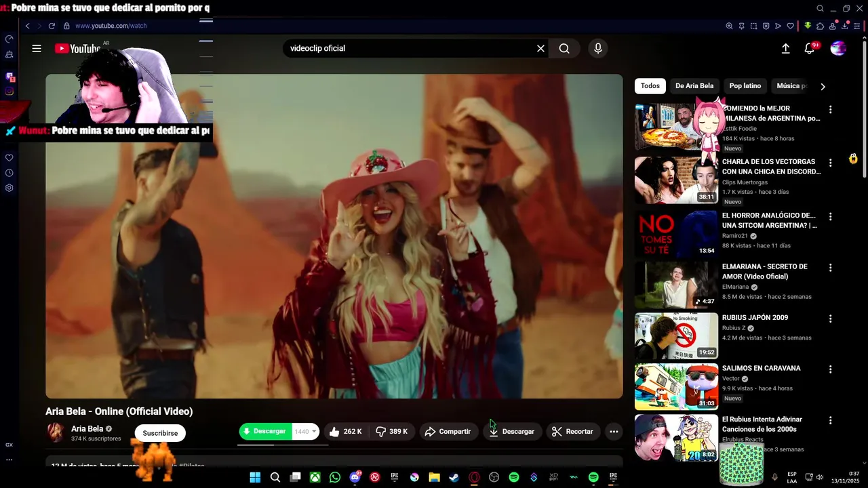Open the Recortar clip tool
Viewport: 868px width, 488px height.
[x=573, y=431]
